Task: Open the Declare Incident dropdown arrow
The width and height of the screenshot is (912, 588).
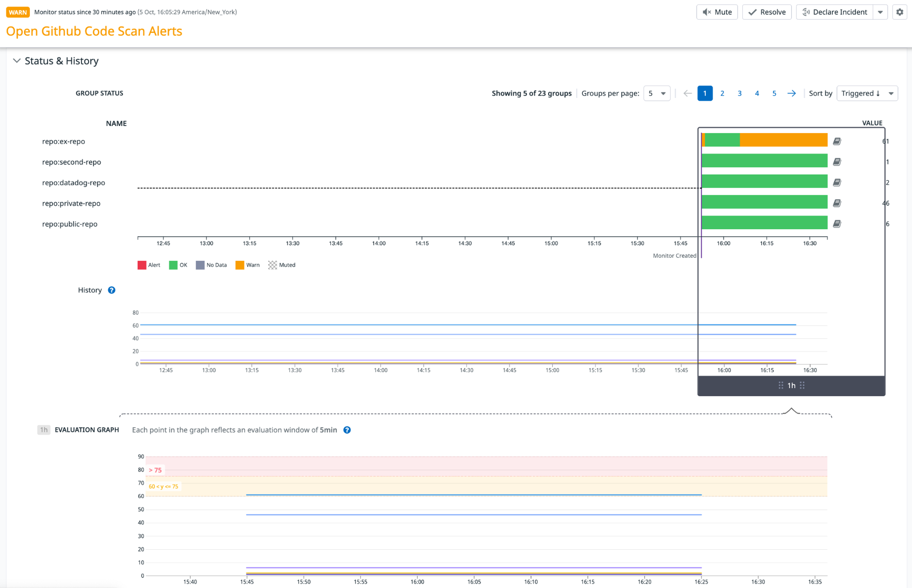Action: click(881, 12)
